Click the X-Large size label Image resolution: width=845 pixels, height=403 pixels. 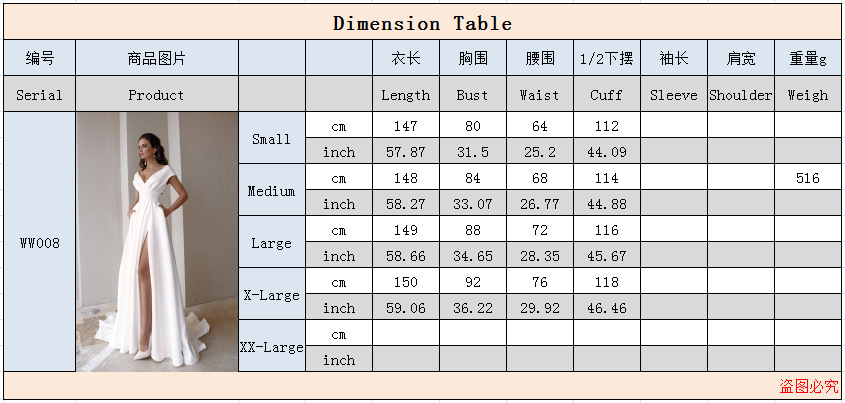[x=271, y=295]
